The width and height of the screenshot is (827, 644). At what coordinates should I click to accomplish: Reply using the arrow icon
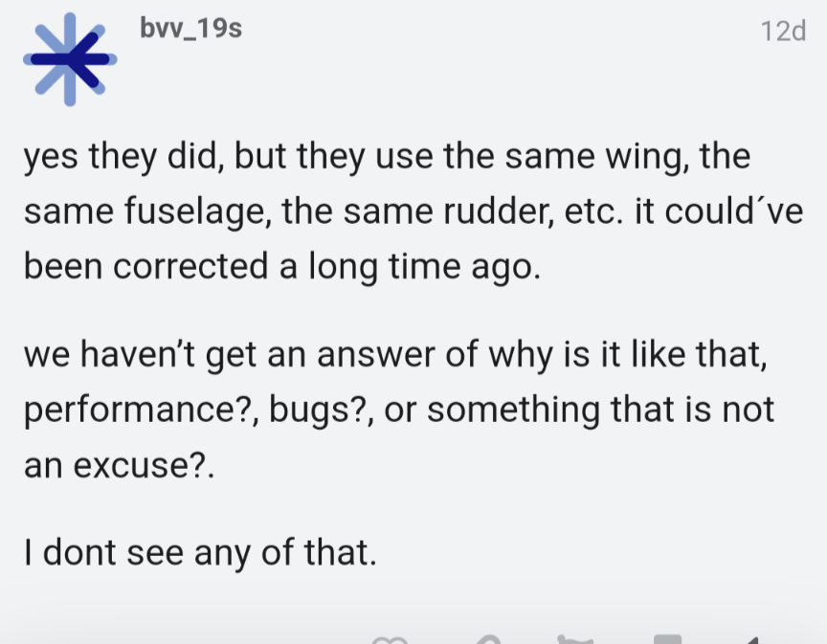[751, 640]
